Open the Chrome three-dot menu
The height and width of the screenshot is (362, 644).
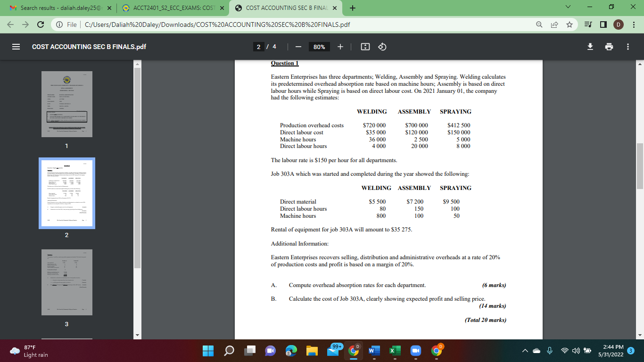[634, 25]
